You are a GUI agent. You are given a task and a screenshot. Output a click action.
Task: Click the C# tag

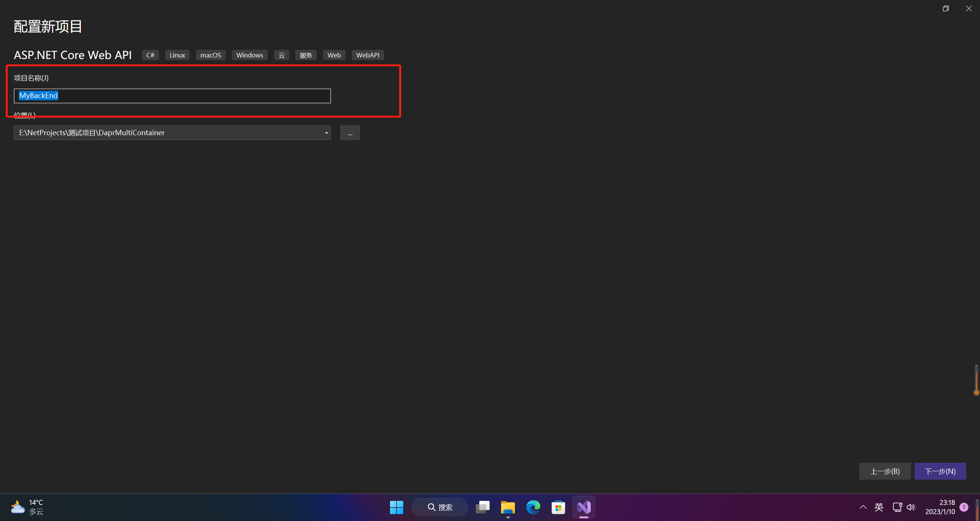coord(150,55)
